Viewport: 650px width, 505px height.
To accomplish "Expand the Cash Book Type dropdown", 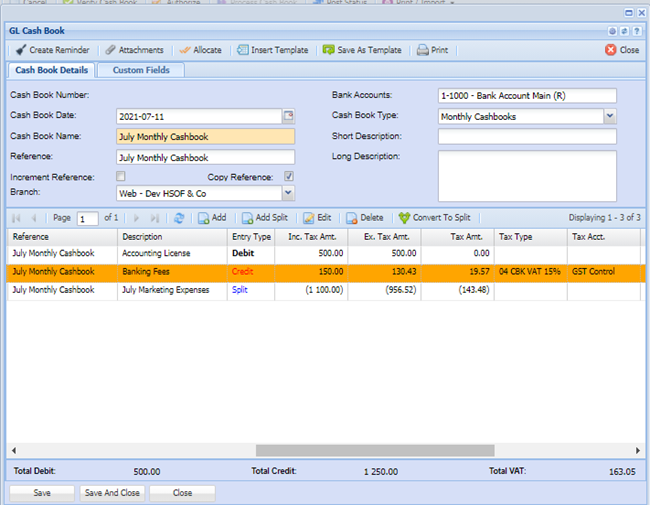I will [x=610, y=116].
